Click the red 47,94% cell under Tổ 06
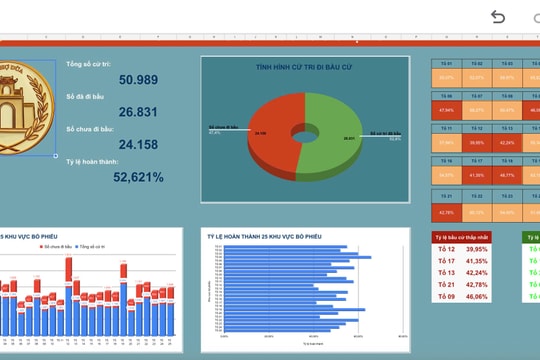Viewport: 540px width, 360px height. click(447, 110)
